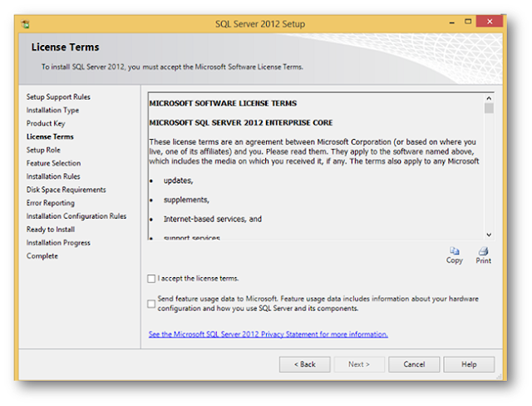Screen dimensions: 532x406
Task: Click the Print license terms icon
Action: pos(483,251)
